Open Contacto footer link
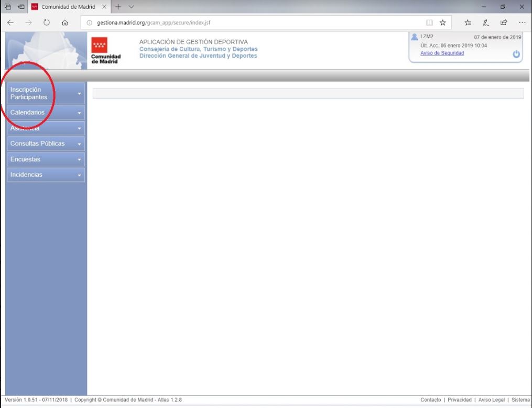 [x=430, y=400]
